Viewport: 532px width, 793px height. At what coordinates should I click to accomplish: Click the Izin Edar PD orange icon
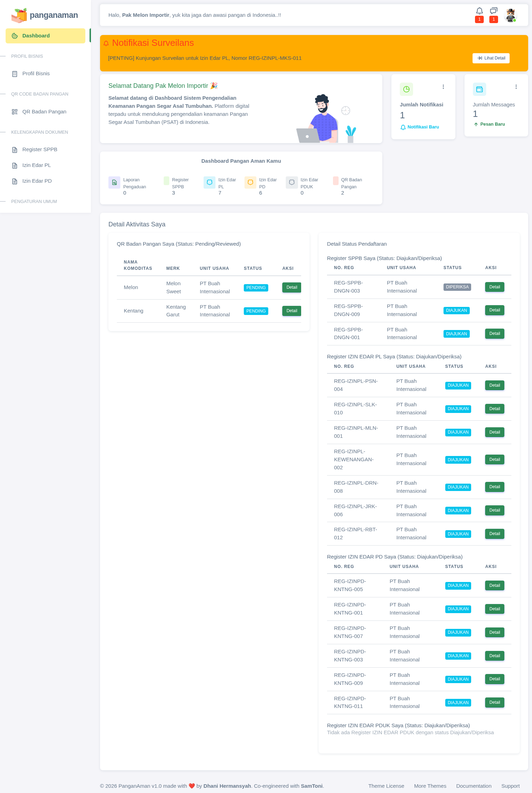250,182
